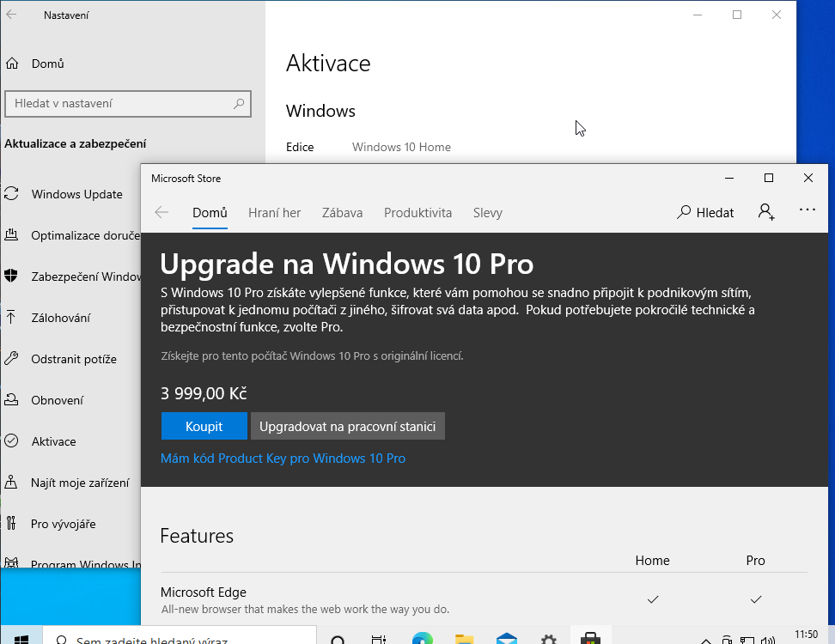The height and width of the screenshot is (644, 835).
Task: Click the Optimalizace doručení icon
Action: (x=11, y=234)
